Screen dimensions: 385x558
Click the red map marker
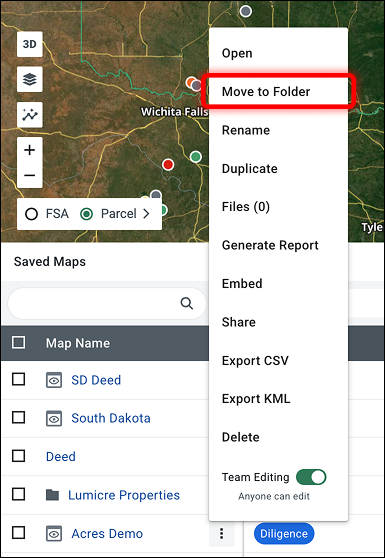tap(168, 164)
